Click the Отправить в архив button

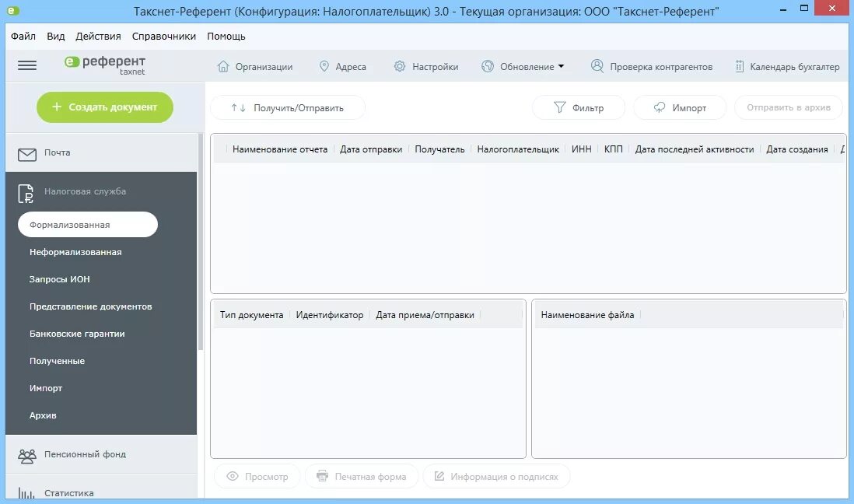click(x=788, y=107)
